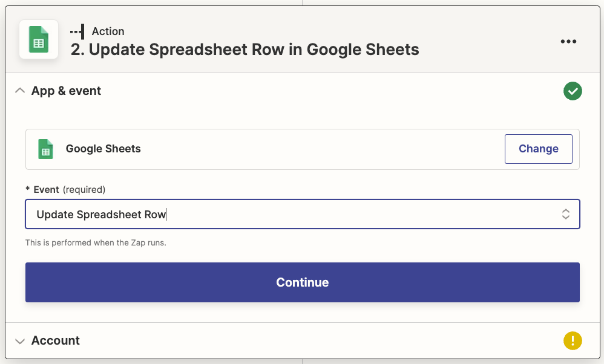This screenshot has height=364, width=604.
Task: Expand the Account section chevron
Action: (x=20, y=341)
